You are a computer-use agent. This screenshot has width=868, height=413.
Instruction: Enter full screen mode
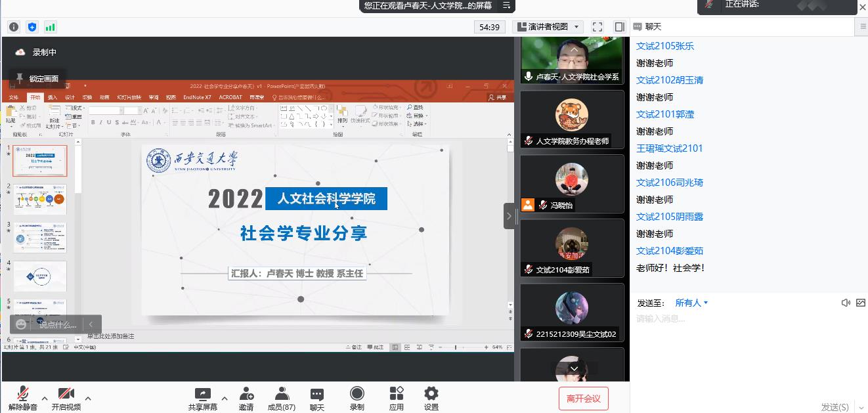click(x=597, y=27)
